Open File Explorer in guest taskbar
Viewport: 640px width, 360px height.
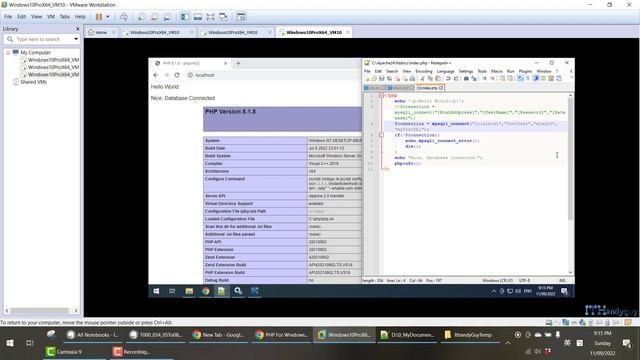tap(189, 291)
